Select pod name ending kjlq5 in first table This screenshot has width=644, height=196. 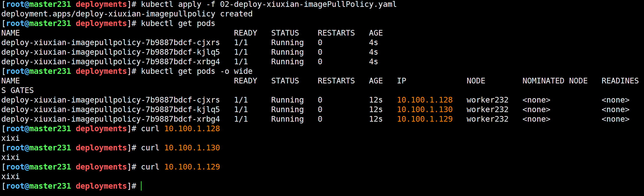click(x=110, y=52)
